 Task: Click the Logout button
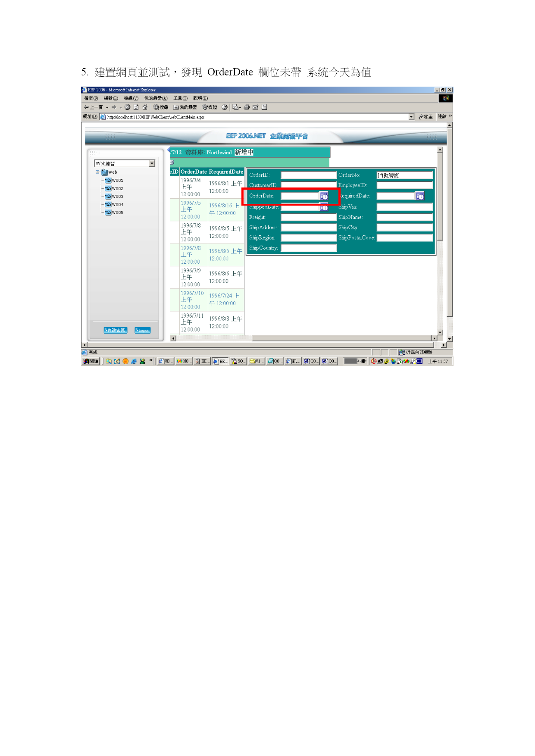(x=143, y=330)
